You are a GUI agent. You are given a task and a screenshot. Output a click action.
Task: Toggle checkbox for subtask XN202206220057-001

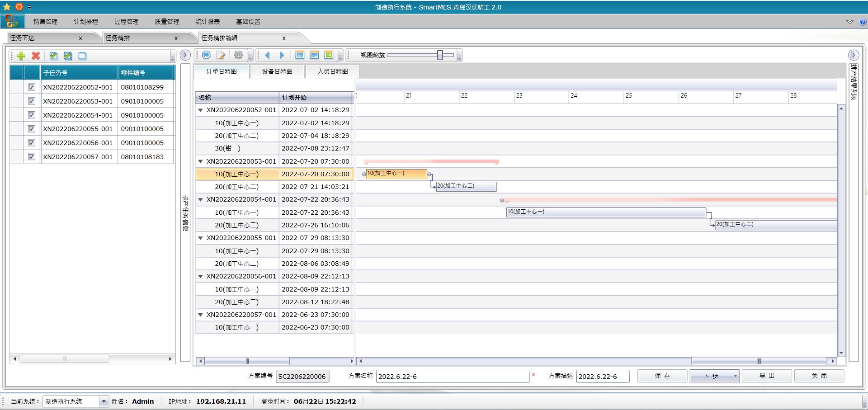point(32,157)
